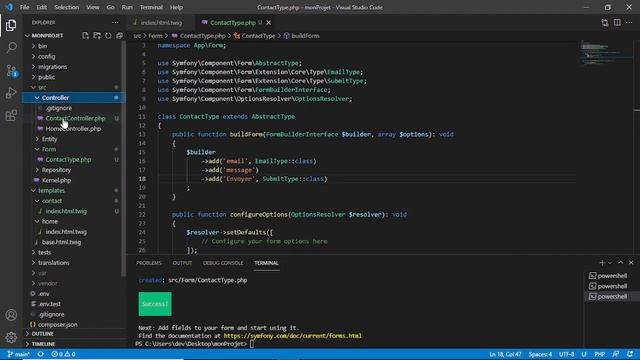Close the terminal panel
Screen dimensions: 640x360
631,263
